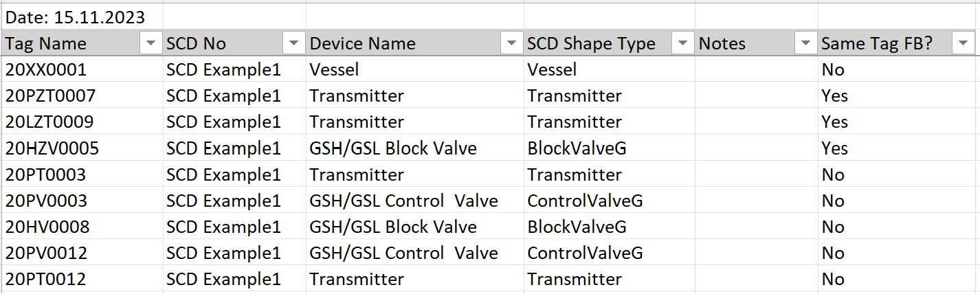This screenshot has height=294, width=980.
Task: Select the Date: 15.11.2023 cell
Action: point(82,16)
